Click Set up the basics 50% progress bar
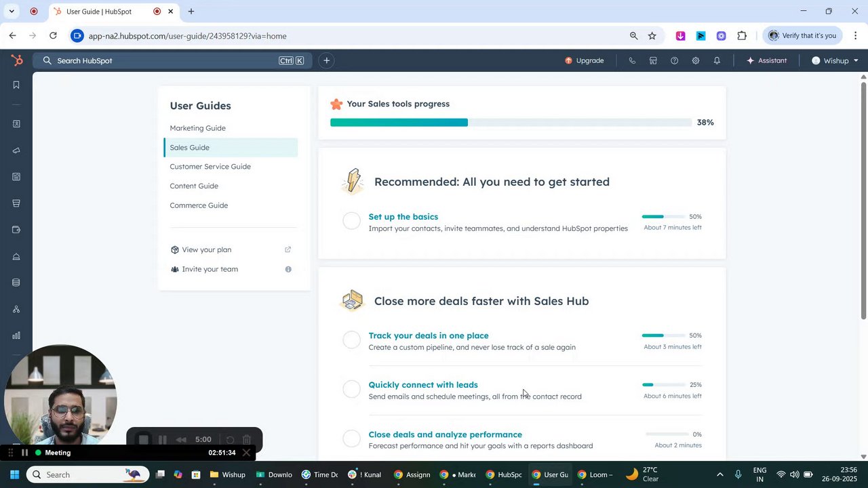The image size is (868, 488). [x=663, y=217]
